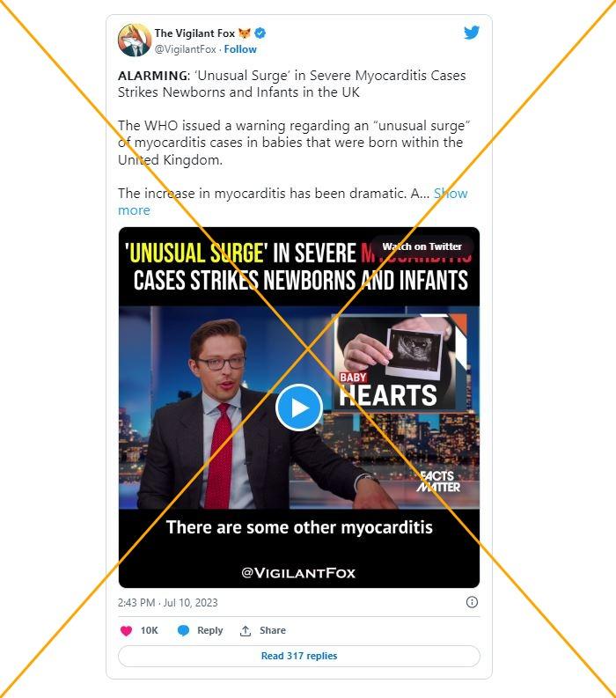This screenshot has height=698, width=616.
Task: Click the Baby Hearts ultrasound inset image
Action: click(x=400, y=362)
